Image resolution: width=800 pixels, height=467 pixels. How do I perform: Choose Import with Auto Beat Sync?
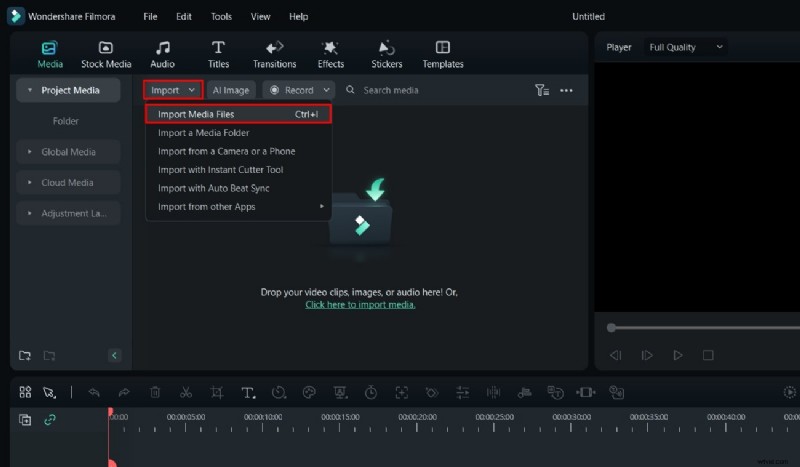[238, 188]
